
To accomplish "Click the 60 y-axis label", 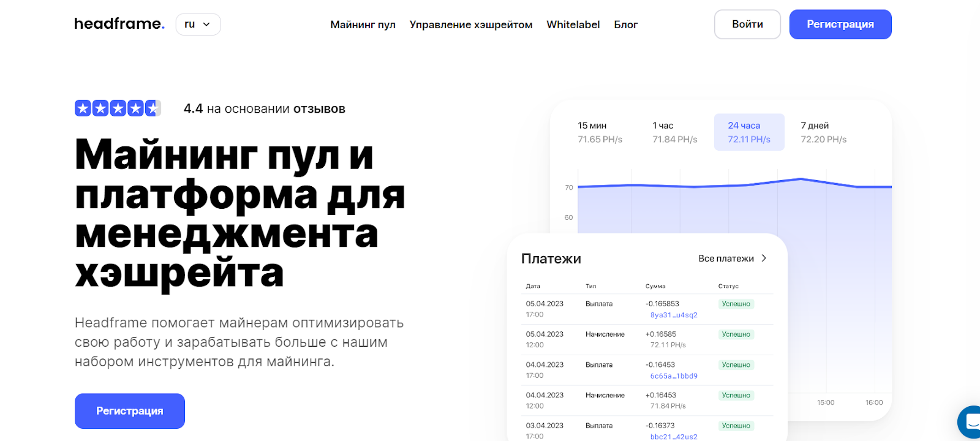I will 569,217.
